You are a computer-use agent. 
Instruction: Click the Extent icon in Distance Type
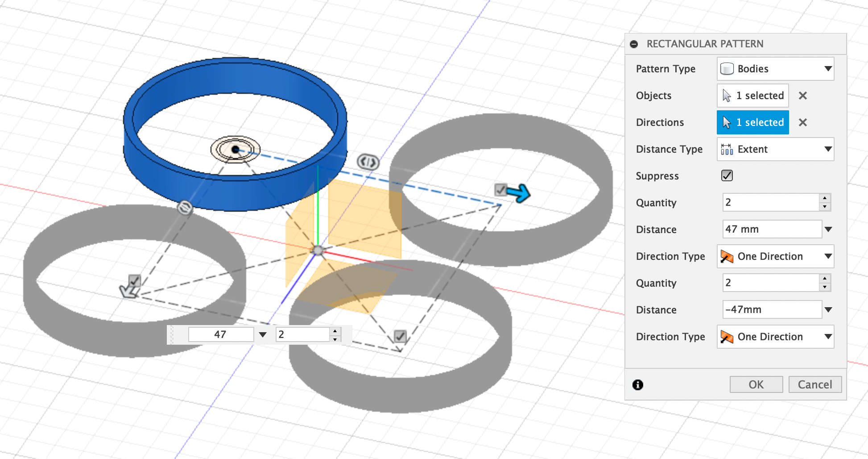click(726, 149)
